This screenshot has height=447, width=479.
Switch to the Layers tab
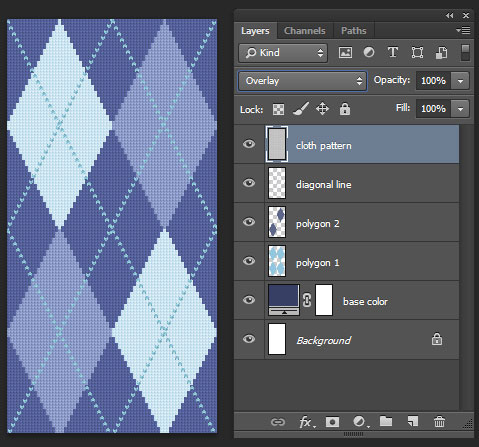tap(255, 31)
